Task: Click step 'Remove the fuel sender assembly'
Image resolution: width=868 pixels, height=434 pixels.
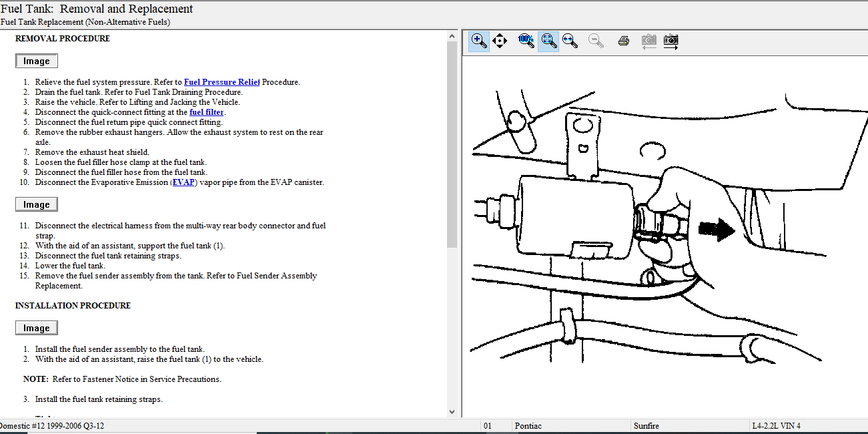Action: coord(176,280)
